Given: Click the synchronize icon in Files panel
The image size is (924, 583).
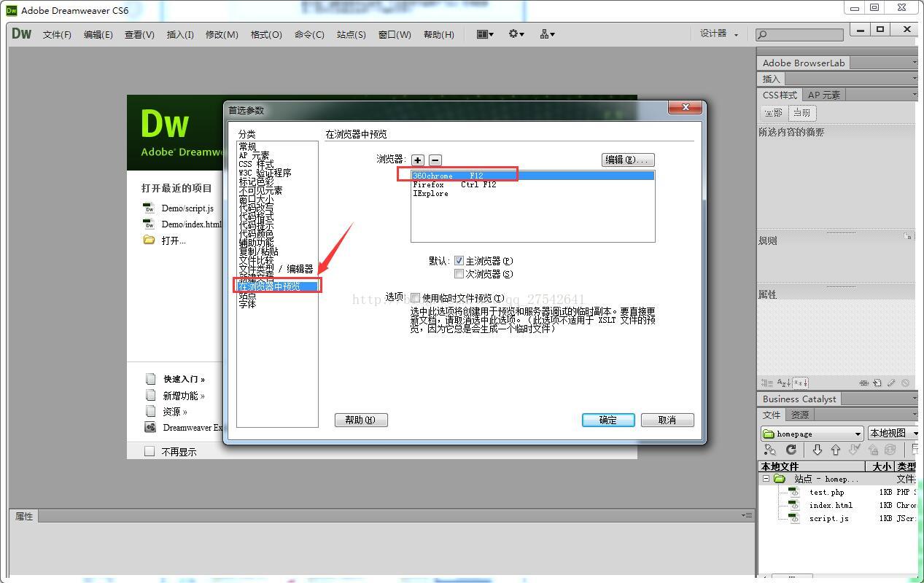Looking at the screenshot, I should (x=890, y=450).
